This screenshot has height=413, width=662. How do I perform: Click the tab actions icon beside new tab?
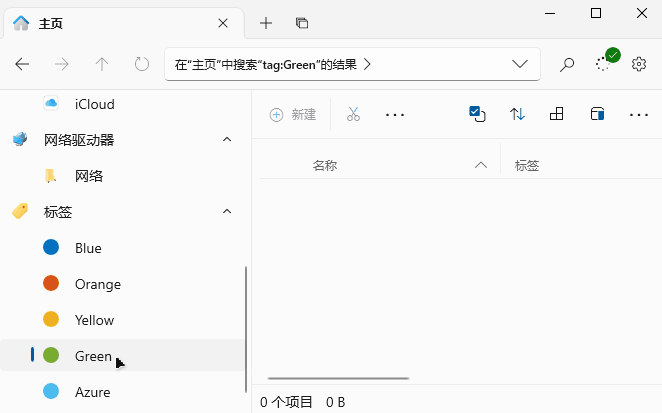coord(302,23)
